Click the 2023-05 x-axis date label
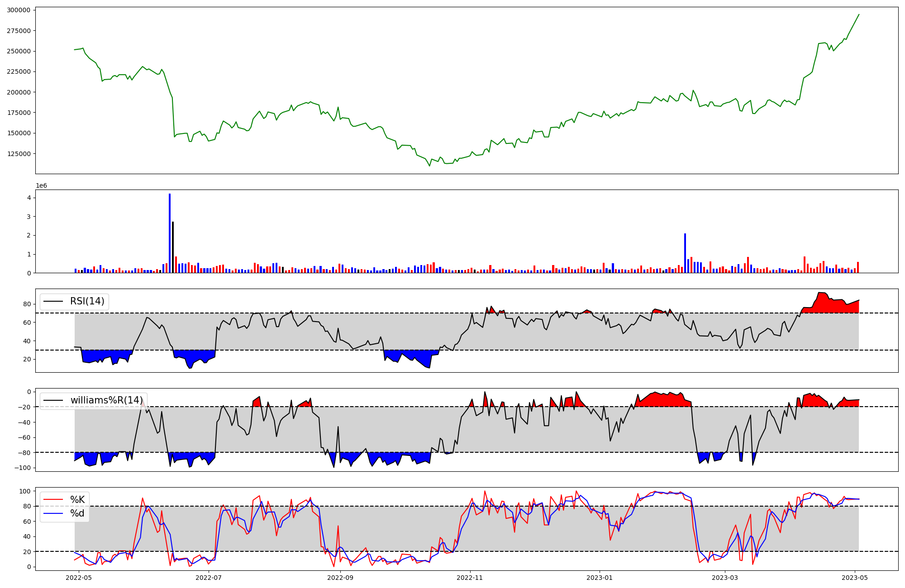 [855, 578]
